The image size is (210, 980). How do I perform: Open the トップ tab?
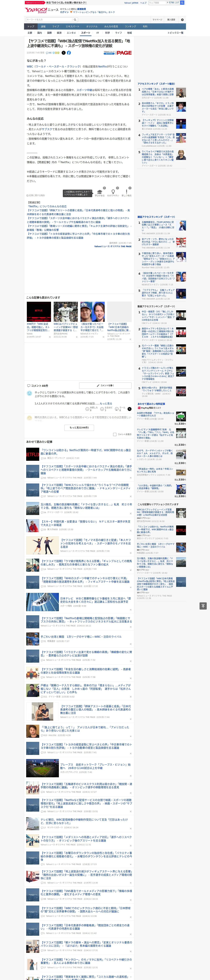pos(31,27)
